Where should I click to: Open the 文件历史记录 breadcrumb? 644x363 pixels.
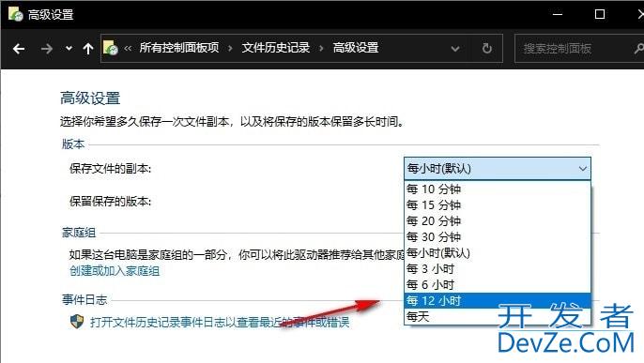point(276,48)
